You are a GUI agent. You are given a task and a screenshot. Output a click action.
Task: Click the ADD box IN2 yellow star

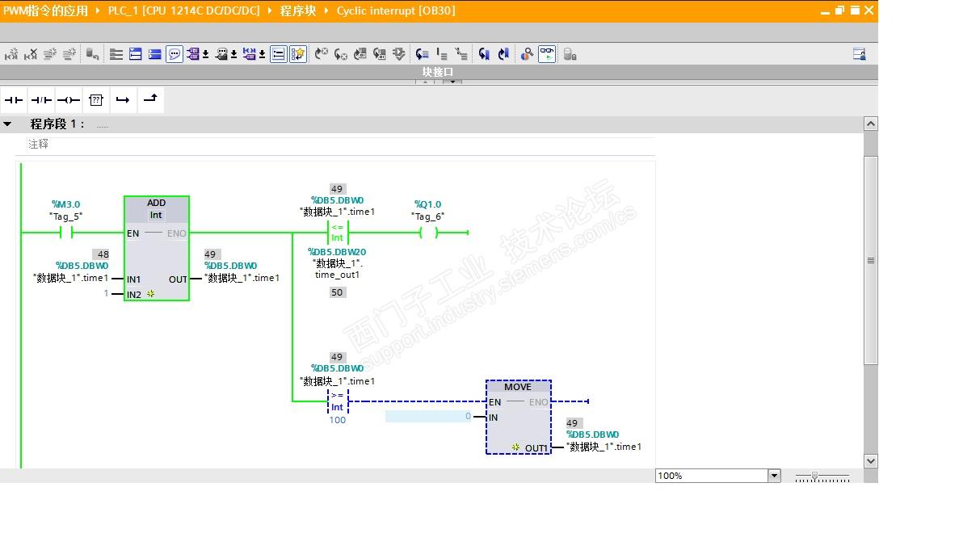pos(150,294)
